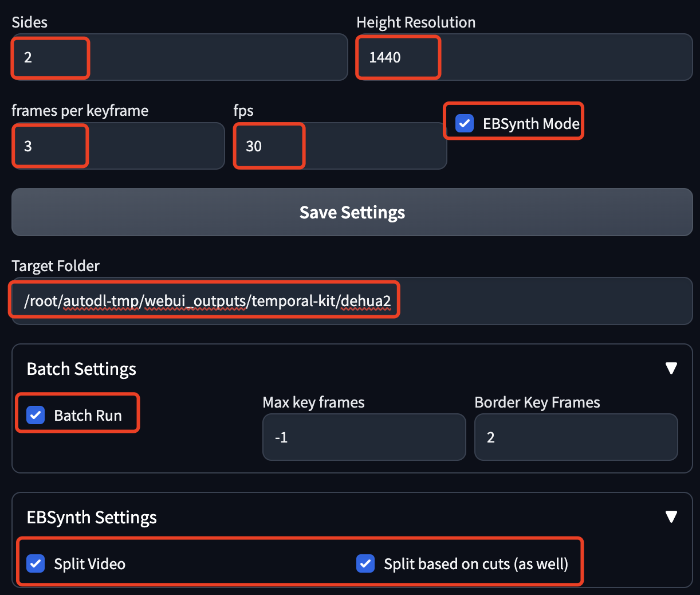
Task: Click the Sides input showing 2
Action: 50,57
